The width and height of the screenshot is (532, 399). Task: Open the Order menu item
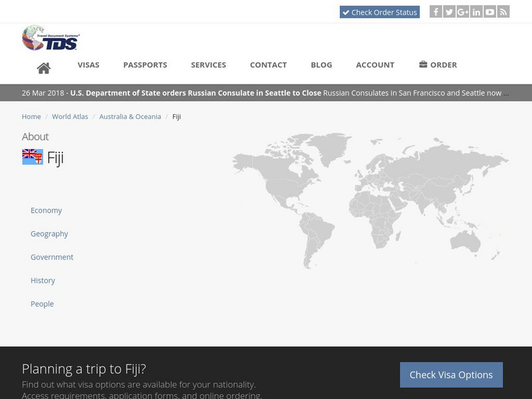(438, 65)
